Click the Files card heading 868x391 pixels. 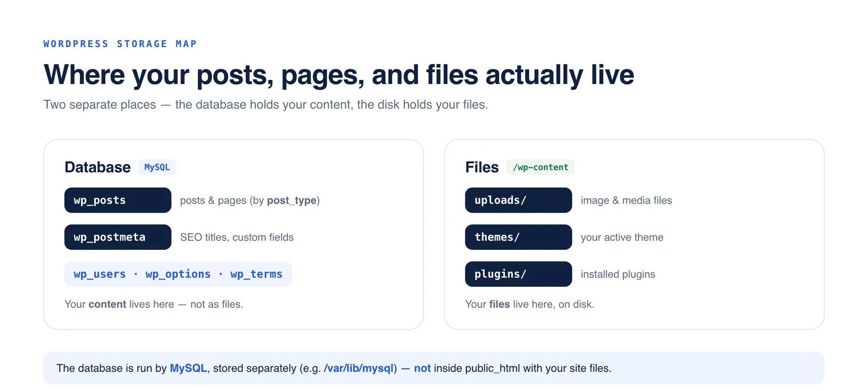482,167
